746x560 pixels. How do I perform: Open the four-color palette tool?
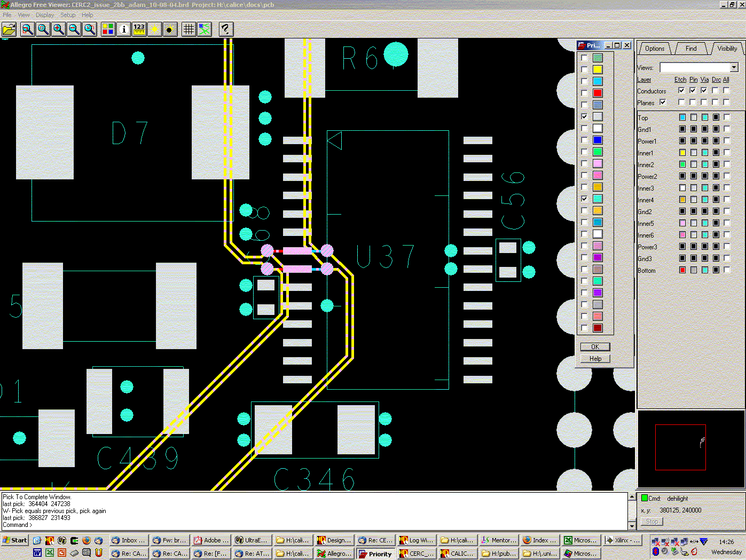[x=108, y=29]
